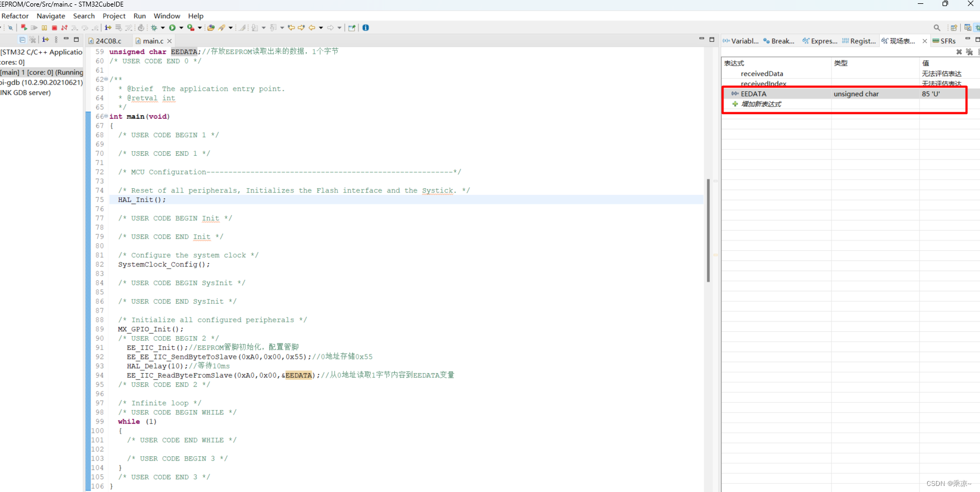Remove selected expression X icon
Viewport: 980px width, 492px height.
click(x=959, y=52)
